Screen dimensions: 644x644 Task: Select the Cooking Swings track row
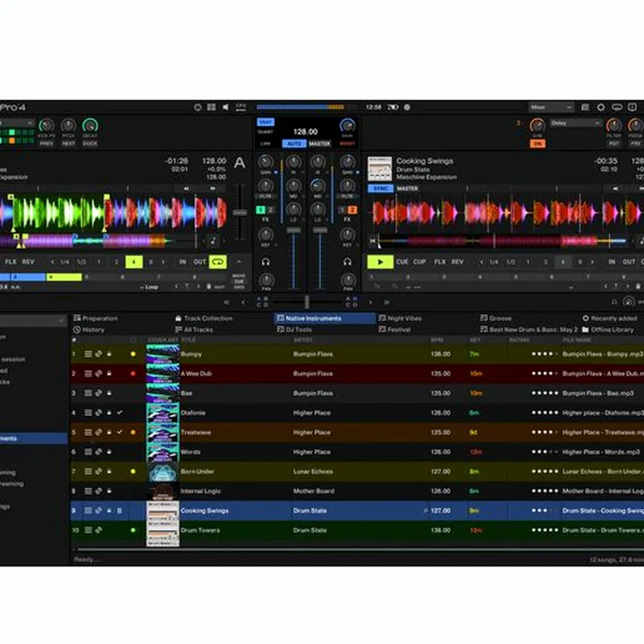tap(357, 511)
